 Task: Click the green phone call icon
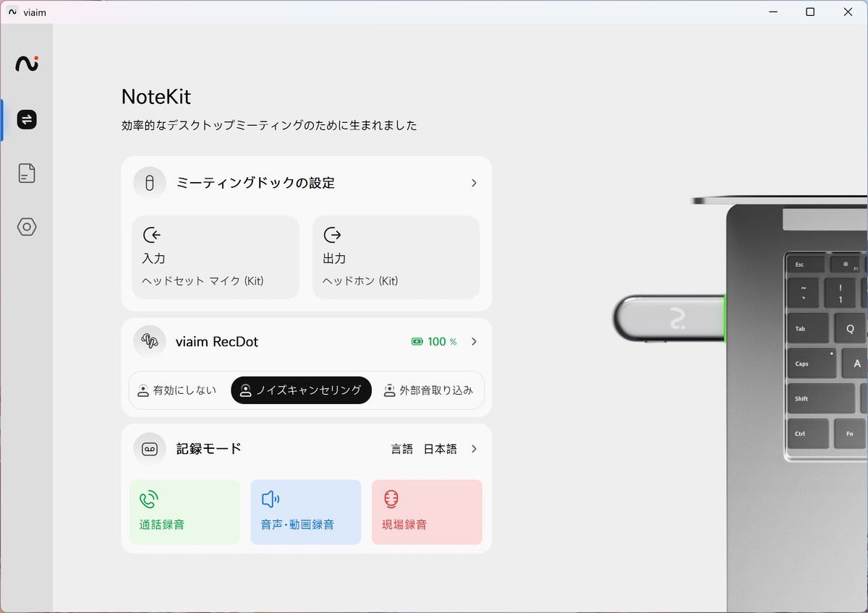coord(148,499)
